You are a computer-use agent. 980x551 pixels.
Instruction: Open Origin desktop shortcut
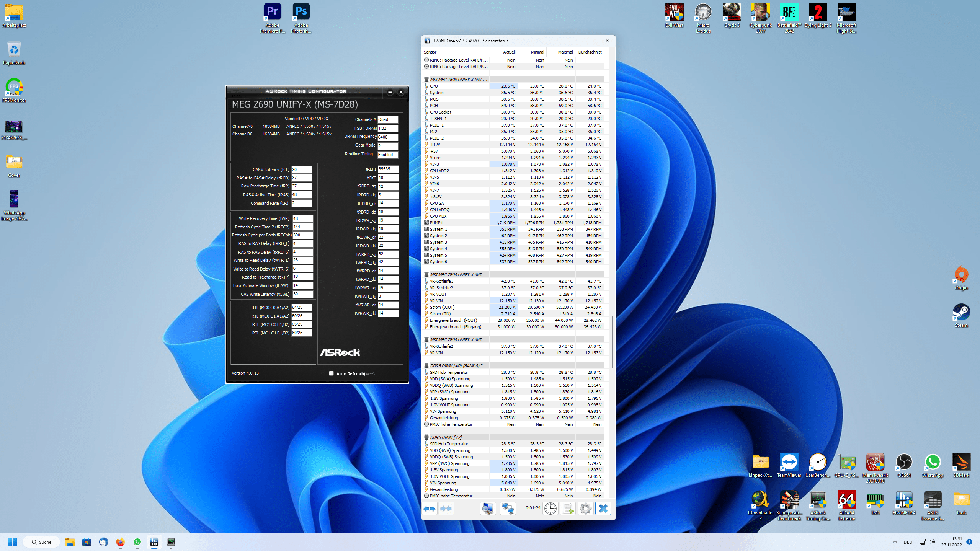click(x=961, y=278)
